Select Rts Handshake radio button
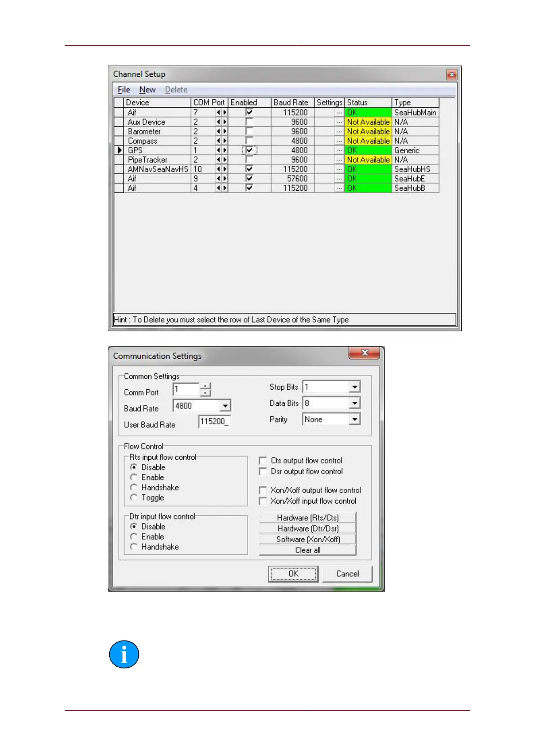This screenshot has height=756, width=535. [x=133, y=488]
